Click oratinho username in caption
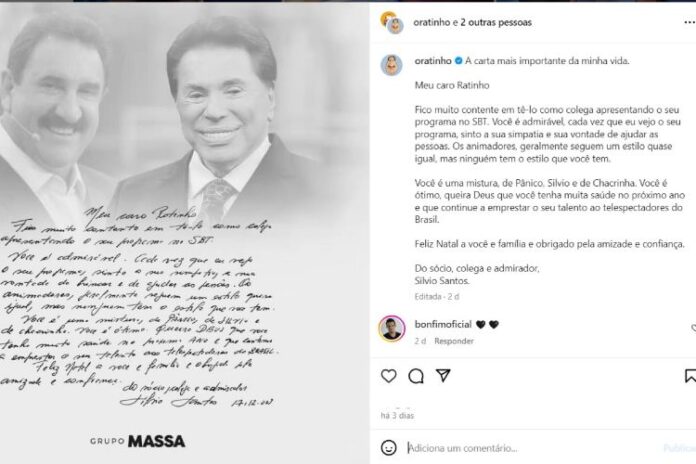This screenshot has height=464, width=696. tap(433, 61)
